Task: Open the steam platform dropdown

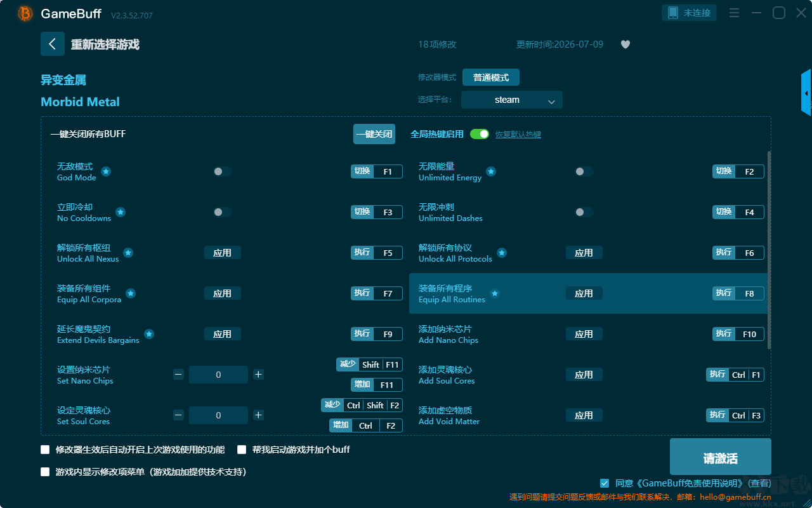Action: [512, 100]
